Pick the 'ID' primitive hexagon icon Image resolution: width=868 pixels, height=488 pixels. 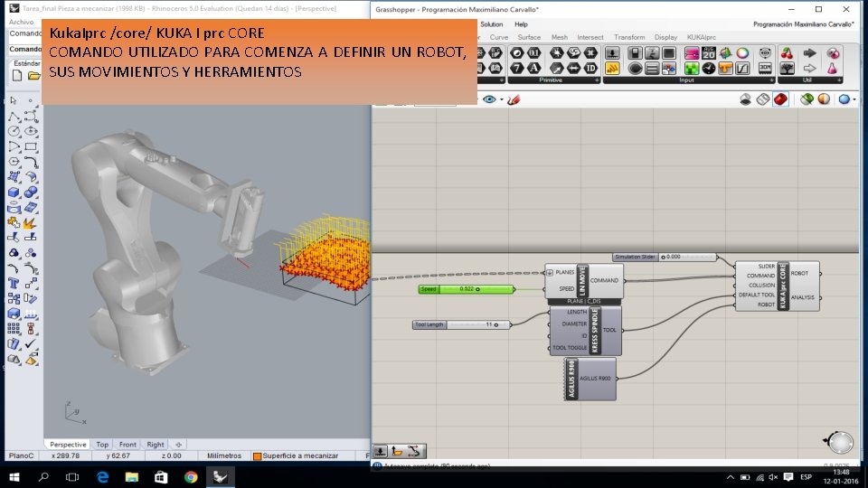pos(590,69)
